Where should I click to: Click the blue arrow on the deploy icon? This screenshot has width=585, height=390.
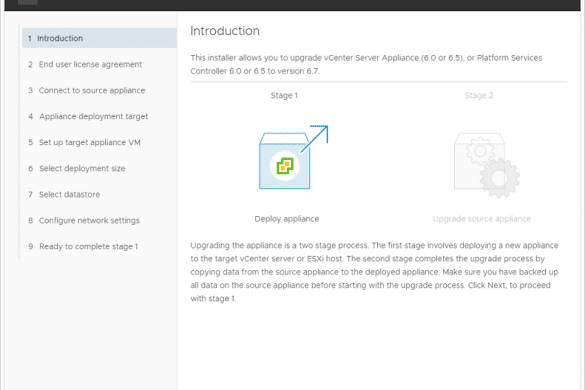(x=314, y=139)
